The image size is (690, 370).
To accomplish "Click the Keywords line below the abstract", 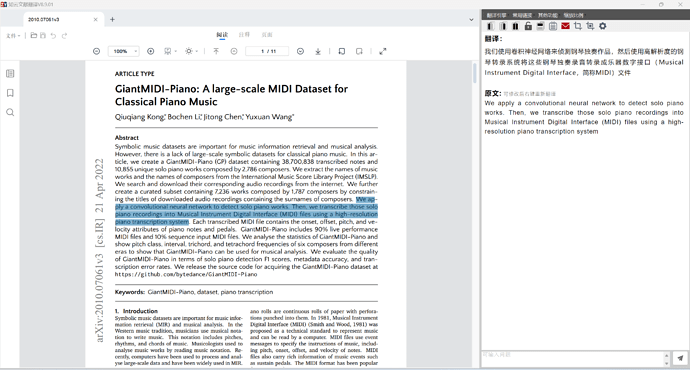I will [194, 292].
